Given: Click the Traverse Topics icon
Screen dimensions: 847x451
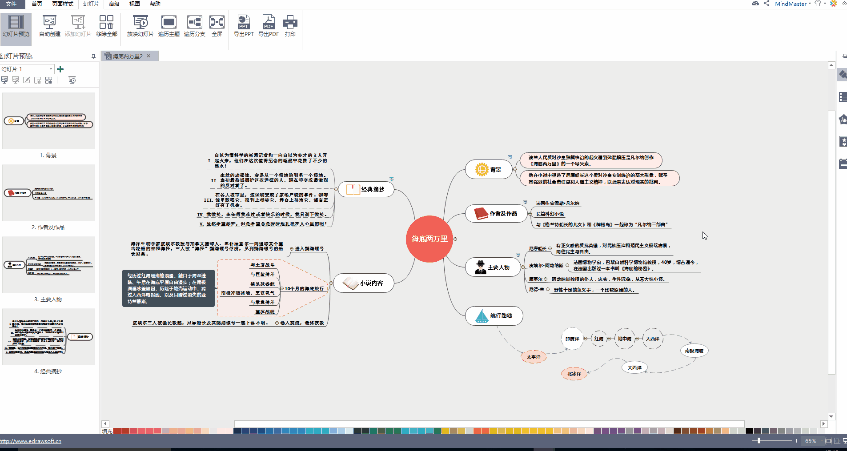Looking at the screenshot, I should 169,26.
